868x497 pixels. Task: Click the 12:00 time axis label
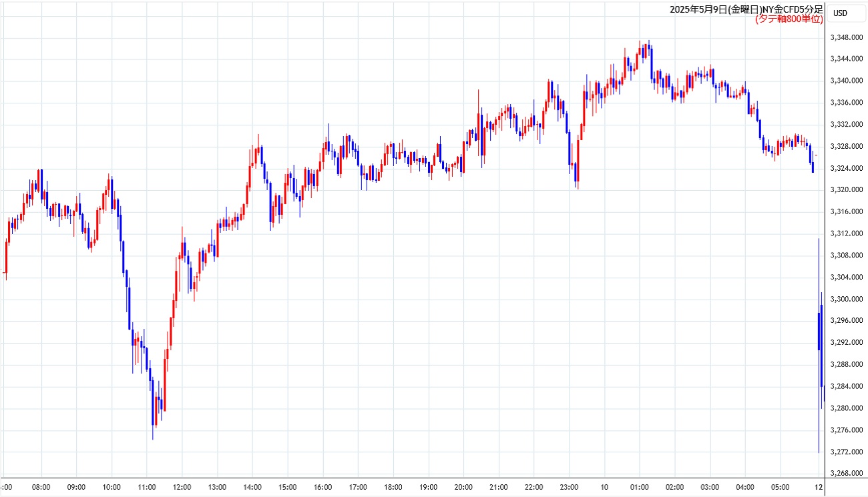[x=182, y=487]
